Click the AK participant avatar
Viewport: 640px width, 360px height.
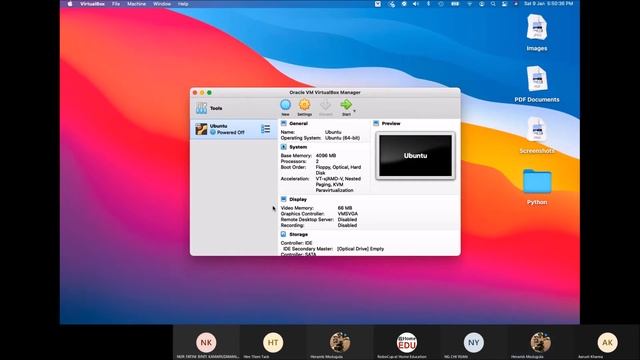click(x=607, y=342)
